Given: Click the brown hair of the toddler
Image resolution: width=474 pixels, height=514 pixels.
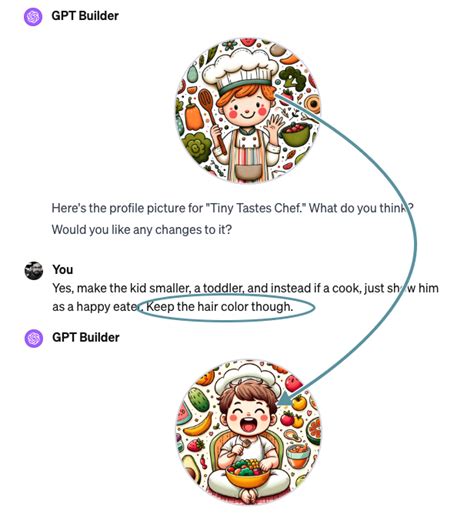Looking at the screenshot, I should 248,395.
